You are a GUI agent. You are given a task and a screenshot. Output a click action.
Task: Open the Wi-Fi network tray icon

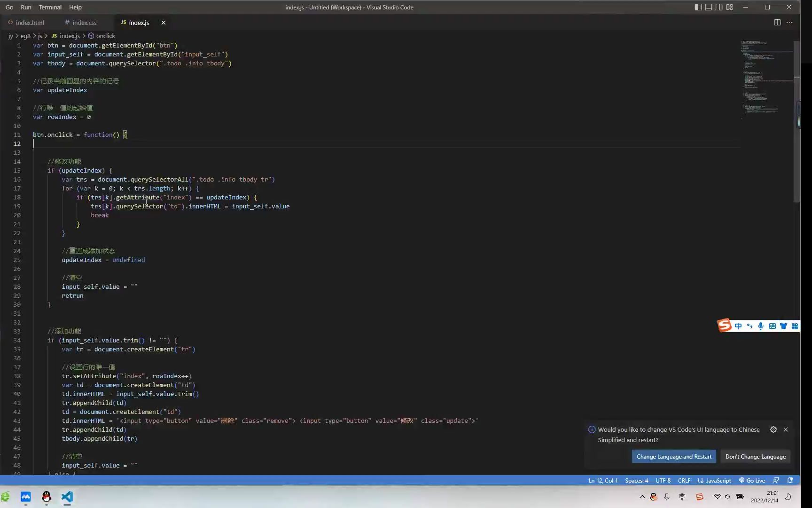coord(717,497)
